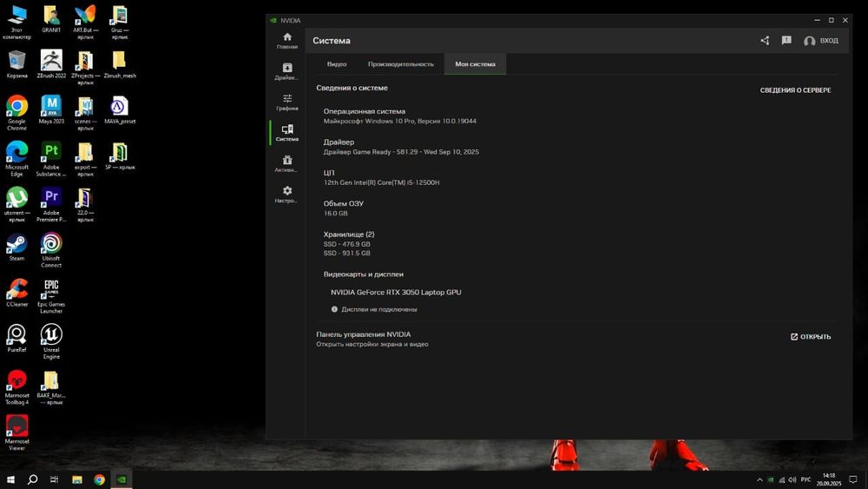Open the Драйверы sidebar section
This screenshot has width=868, height=489.
(x=286, y=71)
